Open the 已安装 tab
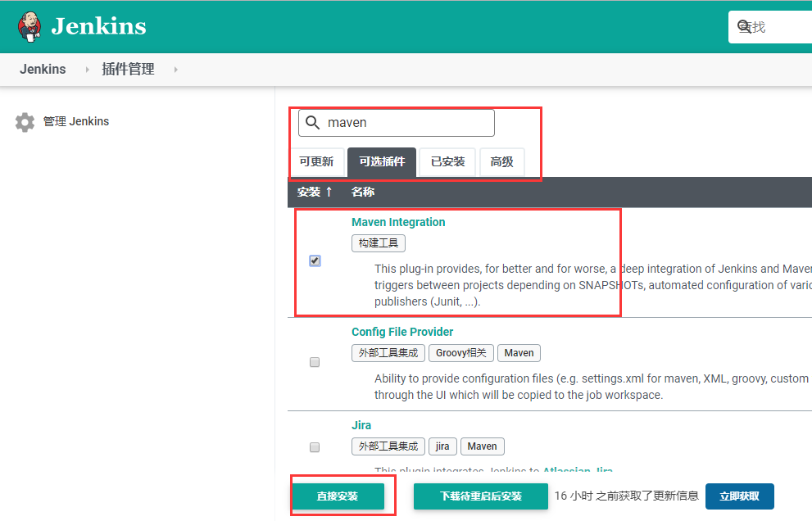The height and width of the screenshot is (521, 812). point(448,161)
